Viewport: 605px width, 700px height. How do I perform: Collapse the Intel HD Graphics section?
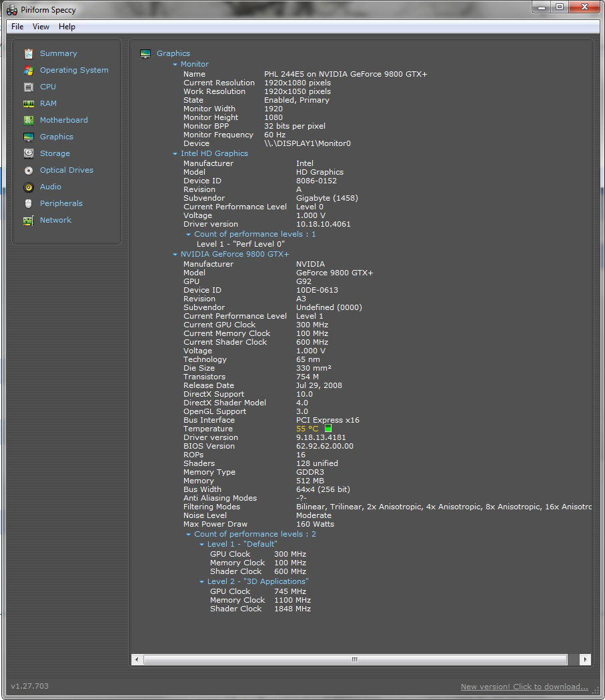click(175, 154)
